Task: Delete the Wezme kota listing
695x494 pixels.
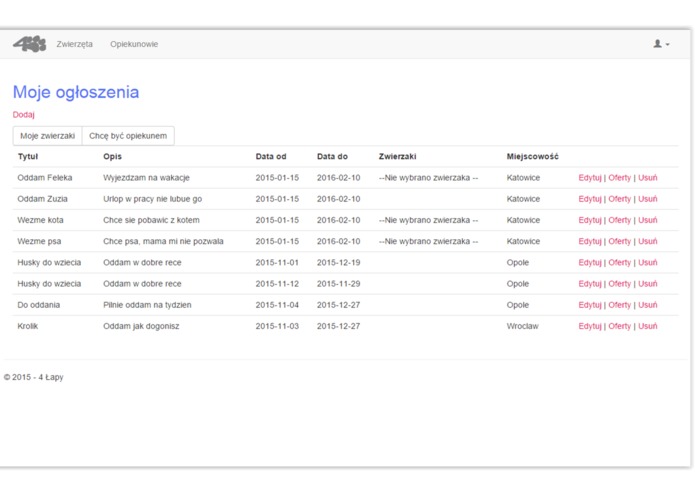Action: (648, 220)
